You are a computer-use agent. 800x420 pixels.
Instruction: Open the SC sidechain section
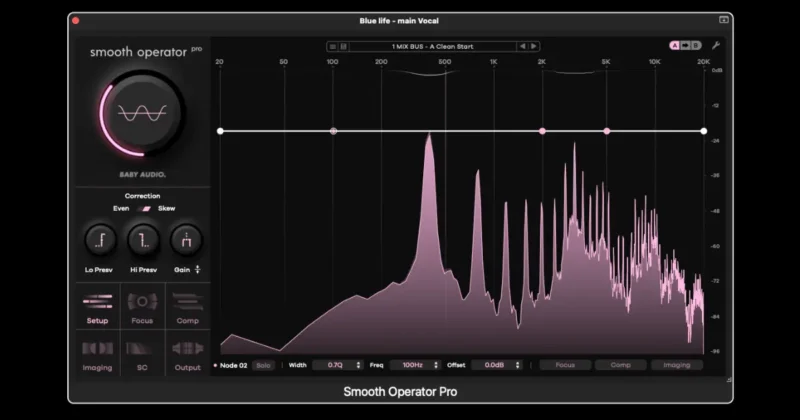(142, 354)
